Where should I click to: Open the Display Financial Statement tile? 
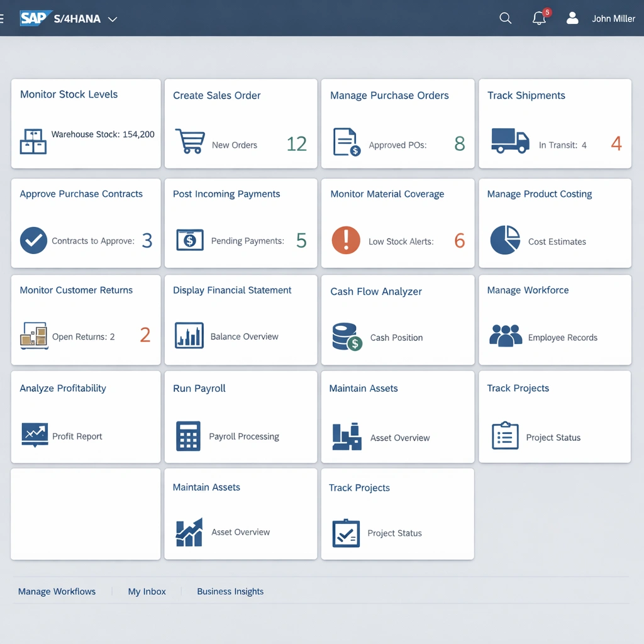click(240, 319)
